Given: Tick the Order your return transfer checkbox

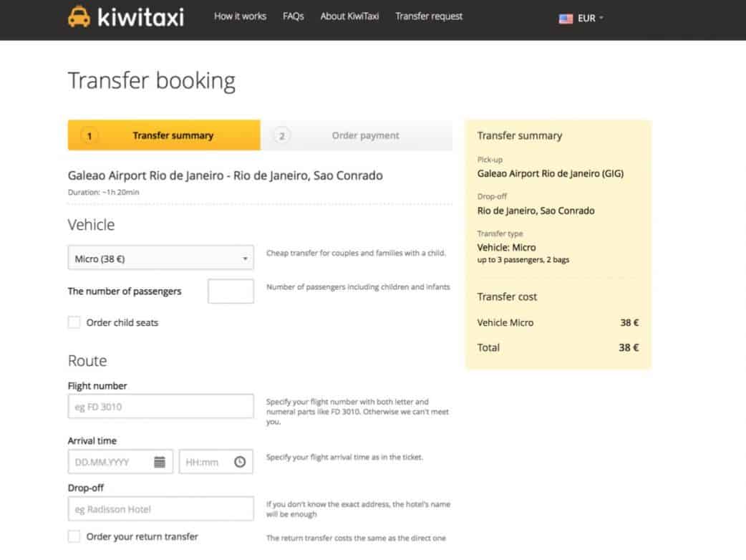Looking at the screenshot, I should click(x=74, y=536).
